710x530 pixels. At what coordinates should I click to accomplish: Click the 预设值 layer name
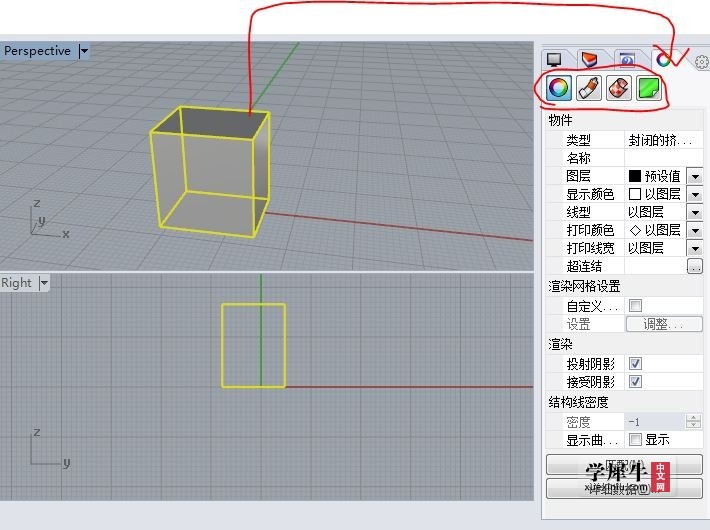[x=662, y=176]
